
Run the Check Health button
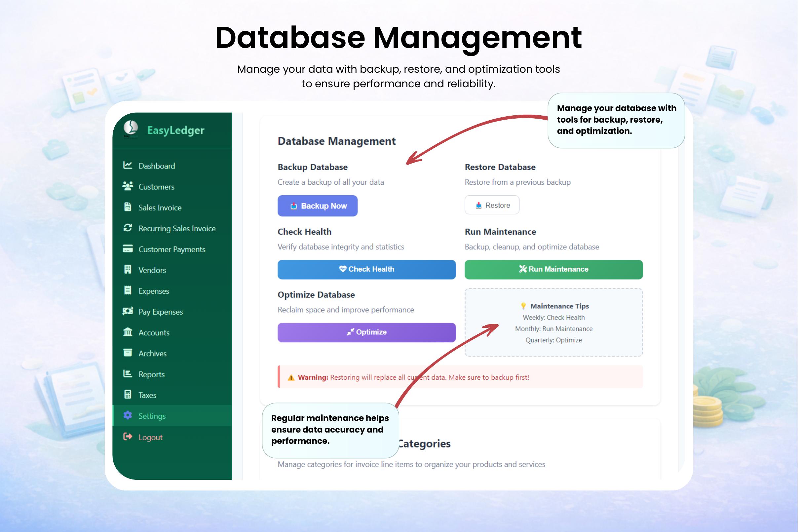(x=366, y=269)
